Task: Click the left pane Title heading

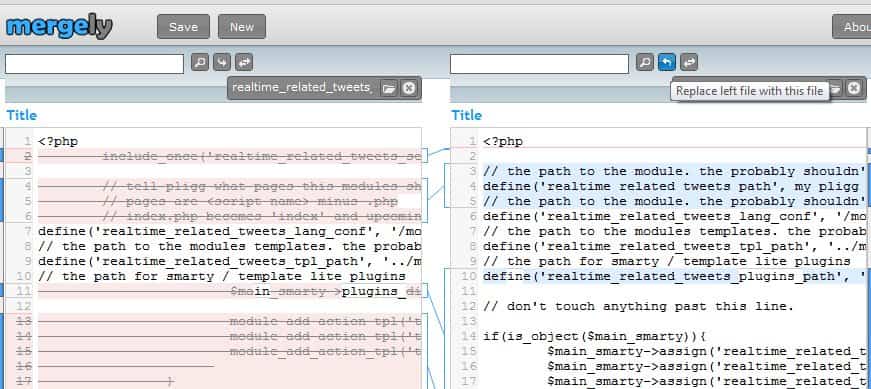Action: click(x=22, y=116)
